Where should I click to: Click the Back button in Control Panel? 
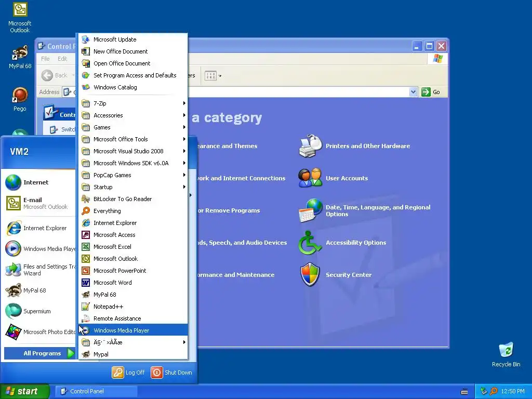pyautogui.click(x=55, y=75)
